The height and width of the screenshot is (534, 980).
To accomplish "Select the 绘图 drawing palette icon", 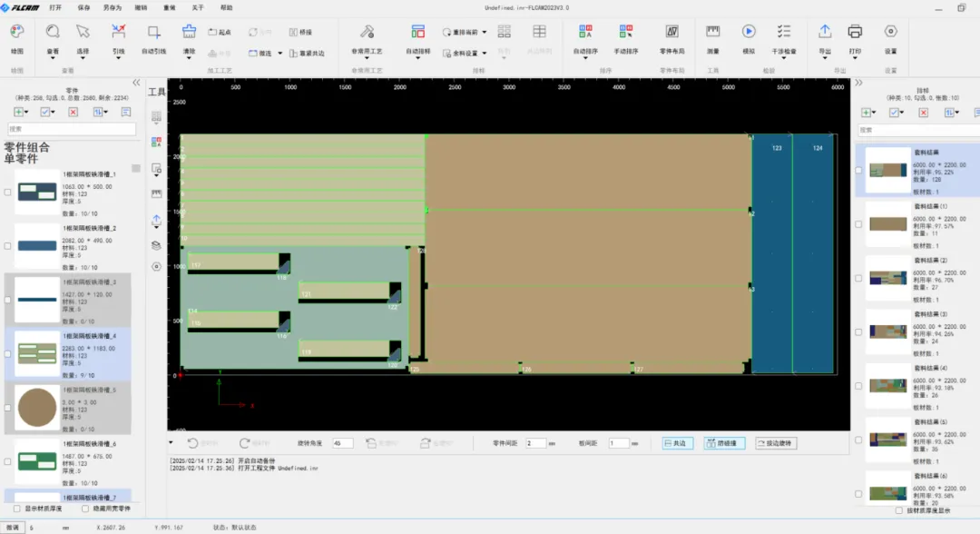I will coord(17,31).
